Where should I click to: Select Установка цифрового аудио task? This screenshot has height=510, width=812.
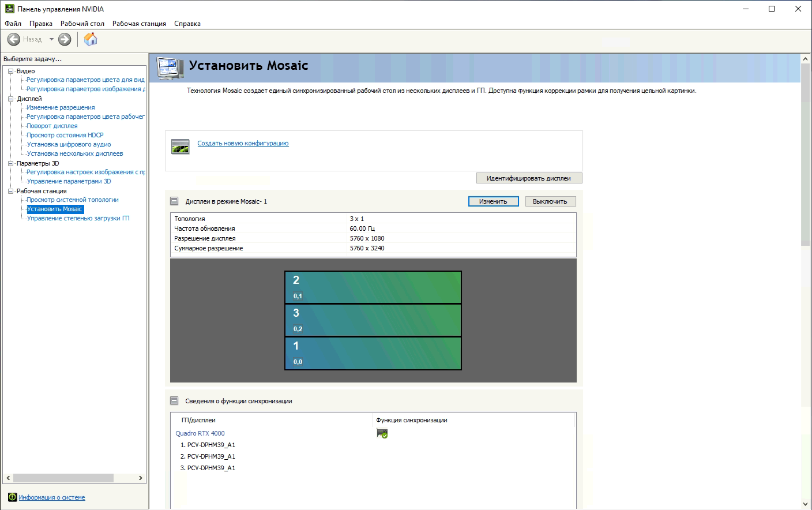69,144
